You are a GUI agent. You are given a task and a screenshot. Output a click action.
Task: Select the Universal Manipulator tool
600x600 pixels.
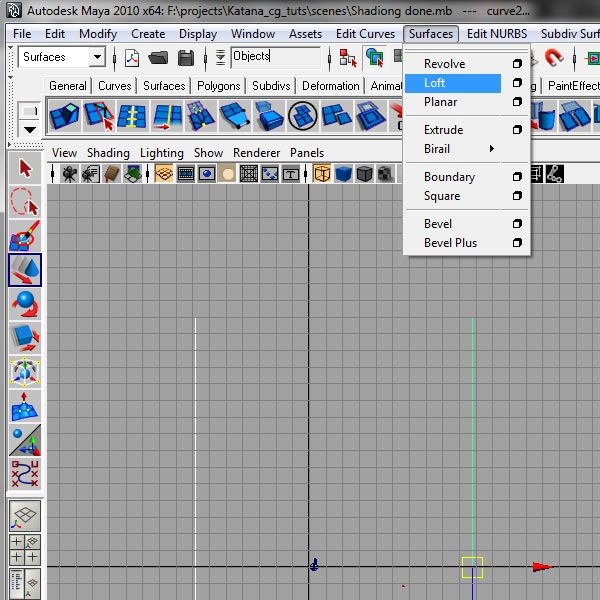coord(25,372)
